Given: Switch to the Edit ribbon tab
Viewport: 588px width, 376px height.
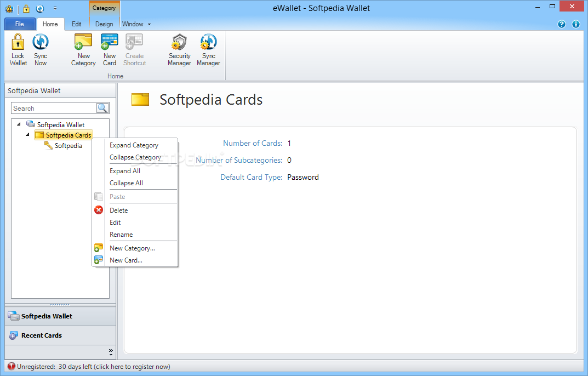Looking at the screenshot, I should 77,24.
